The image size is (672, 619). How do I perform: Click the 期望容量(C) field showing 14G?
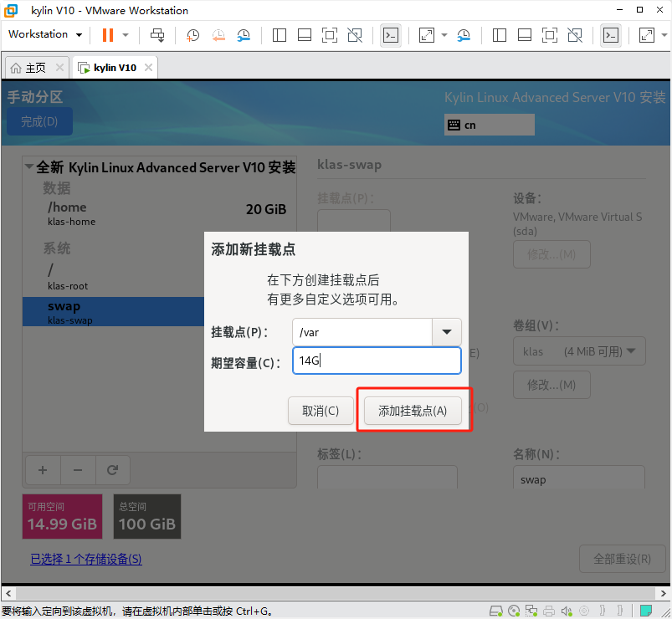tap(377, 361)
